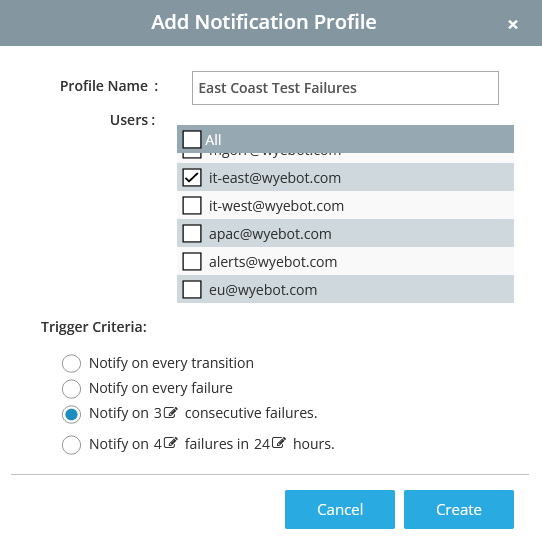The image size is (542, 541).
Task: Check alerts@wyebot.com user checkbox
Action: (192, 261)
